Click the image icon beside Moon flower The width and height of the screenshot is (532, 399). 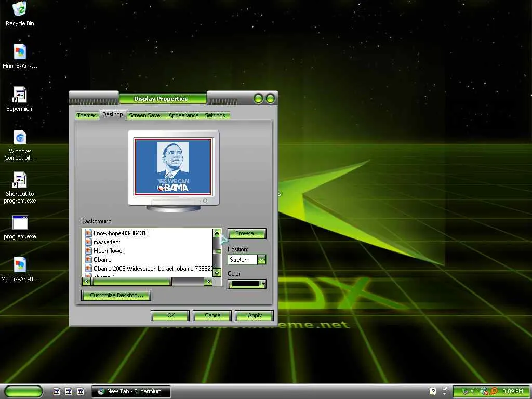point(88,251)
